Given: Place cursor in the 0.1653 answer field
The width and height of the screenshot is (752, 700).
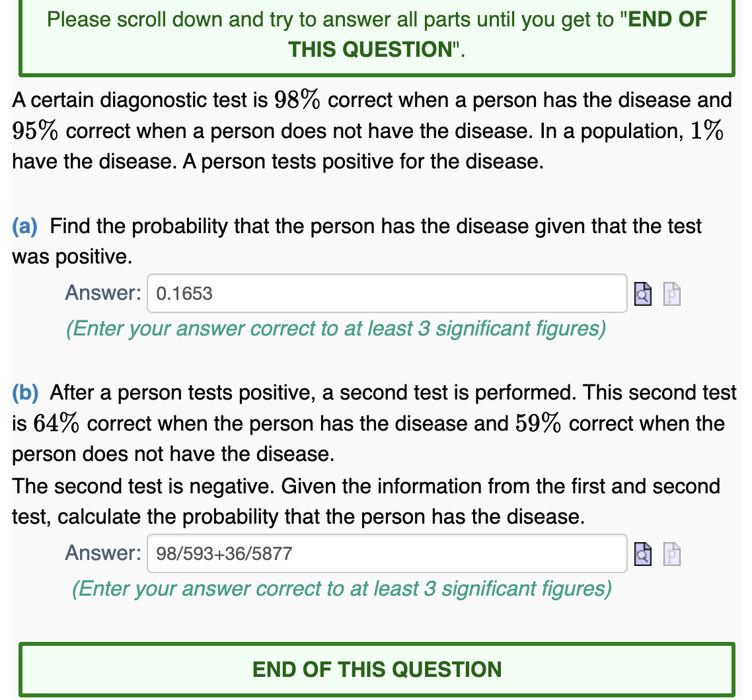Looking at the screenshot, I should coord(387,293).
